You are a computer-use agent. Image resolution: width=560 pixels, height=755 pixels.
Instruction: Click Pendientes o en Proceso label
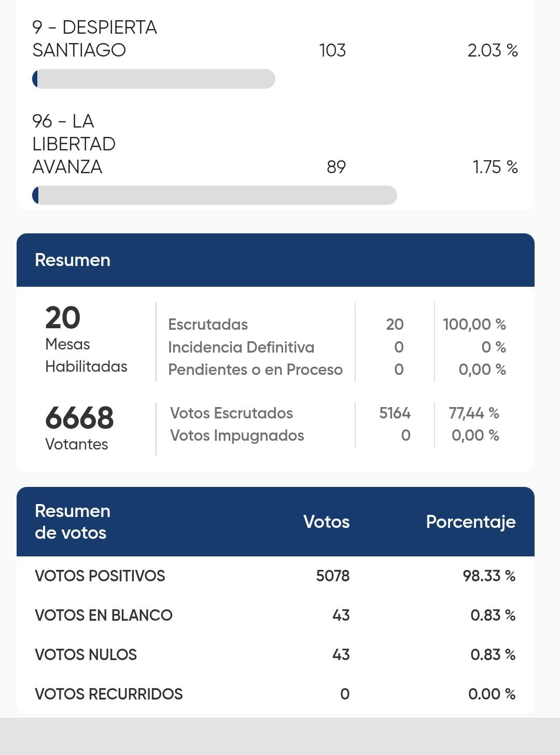[255, 370]
